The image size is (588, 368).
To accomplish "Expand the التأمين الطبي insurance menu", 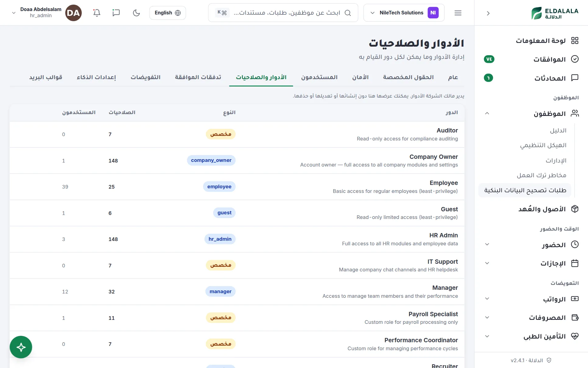I will 487,336.
